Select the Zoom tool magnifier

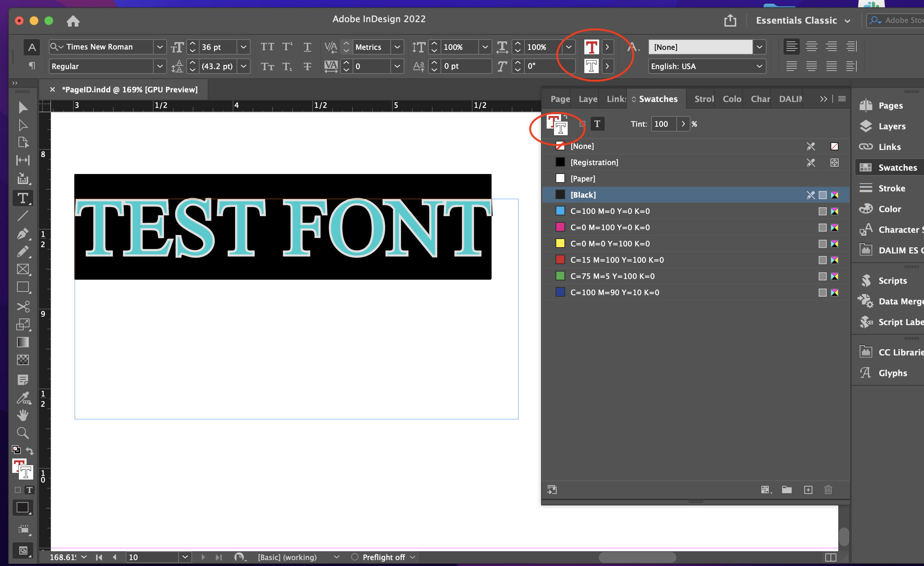point(23,433)
